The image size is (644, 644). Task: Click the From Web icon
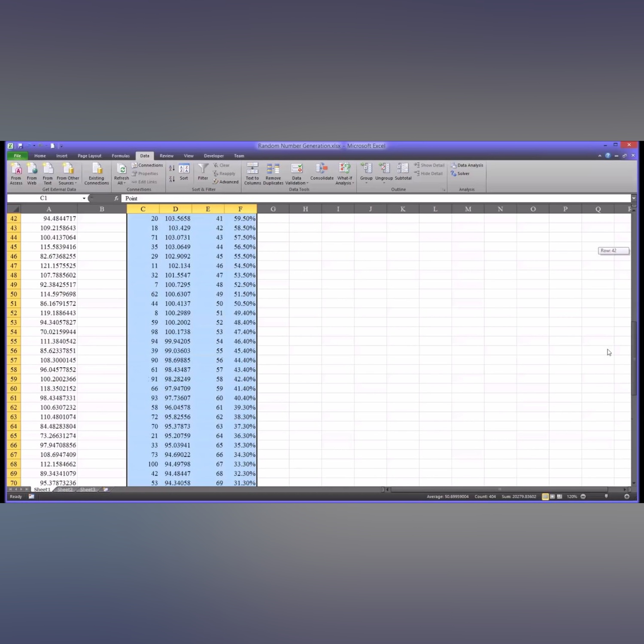coord(32,174)
